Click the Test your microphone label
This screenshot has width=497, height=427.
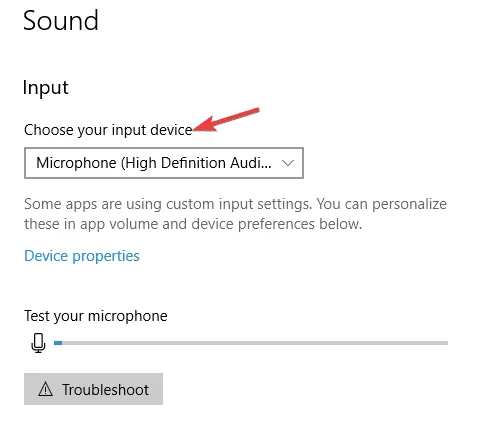pyautogui.click(x=96, y=316)
